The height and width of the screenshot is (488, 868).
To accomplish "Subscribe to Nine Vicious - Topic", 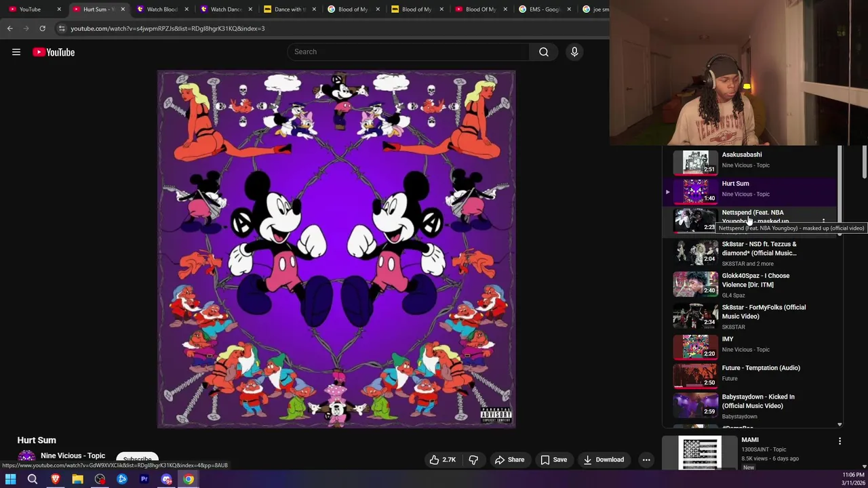I will (137, 460).
